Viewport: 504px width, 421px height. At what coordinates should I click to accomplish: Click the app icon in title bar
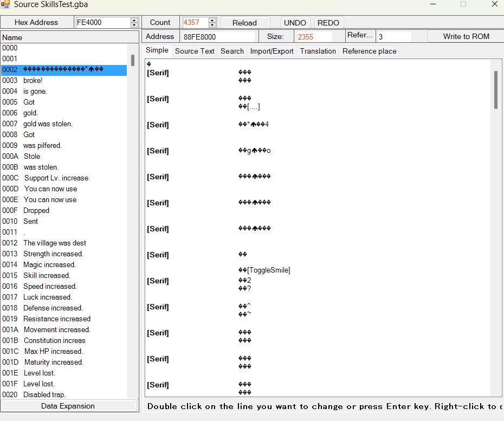5,4
